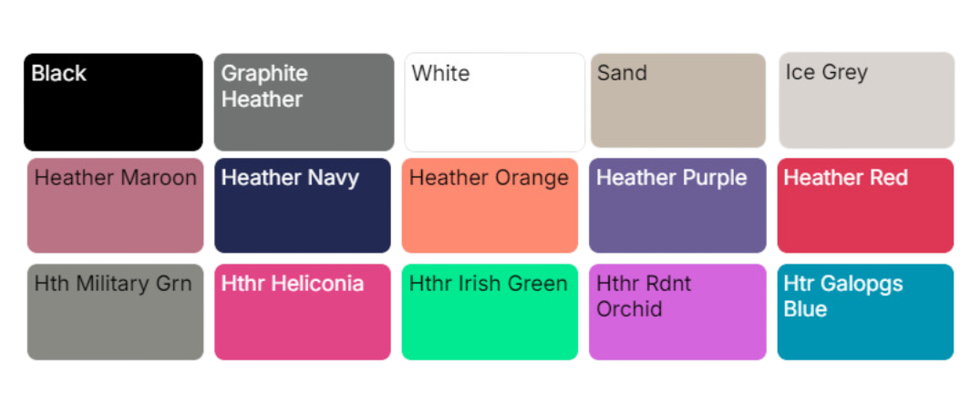Select the Sand color swatch
Viewport: 980px width, 416px height.
(x=678, y=100)
